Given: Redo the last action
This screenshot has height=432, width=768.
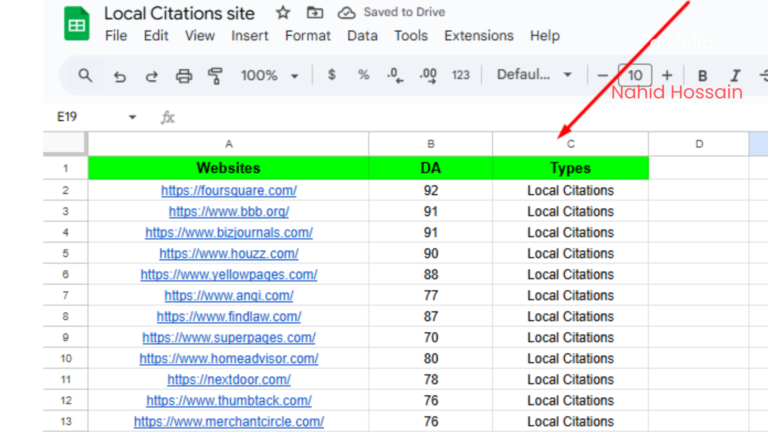Looking at the screenshot, I should click(151, 76).
